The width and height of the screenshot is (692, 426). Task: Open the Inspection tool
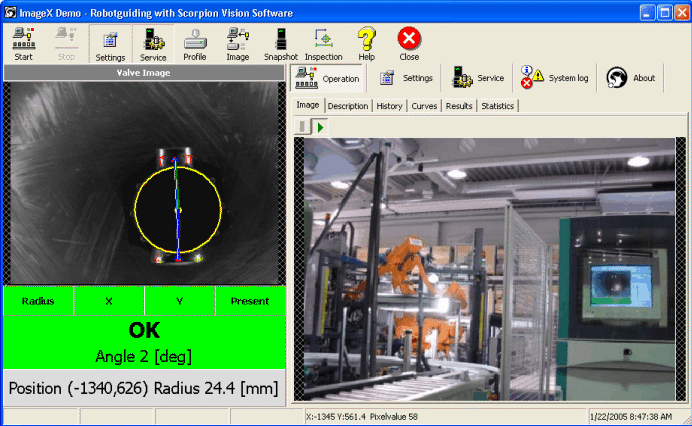[323, 44]
